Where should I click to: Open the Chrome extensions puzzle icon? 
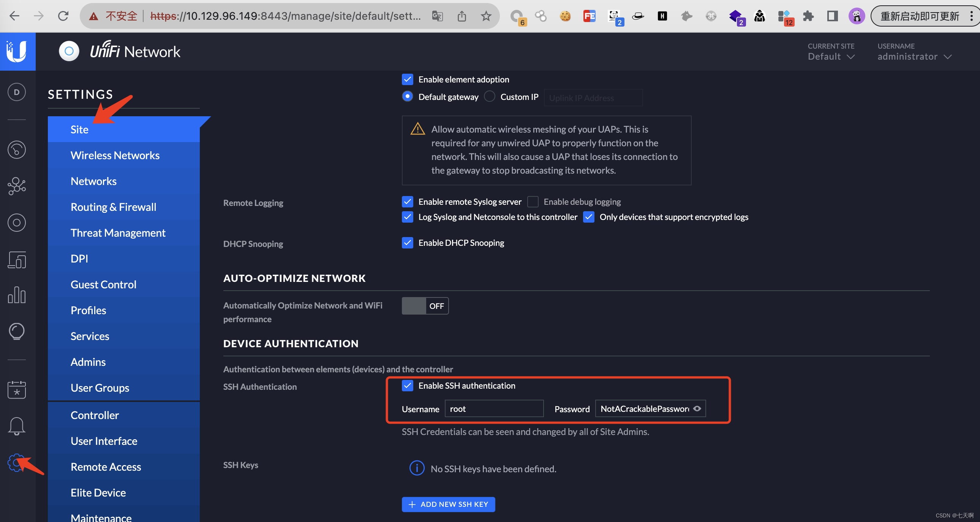pos(808,16)
